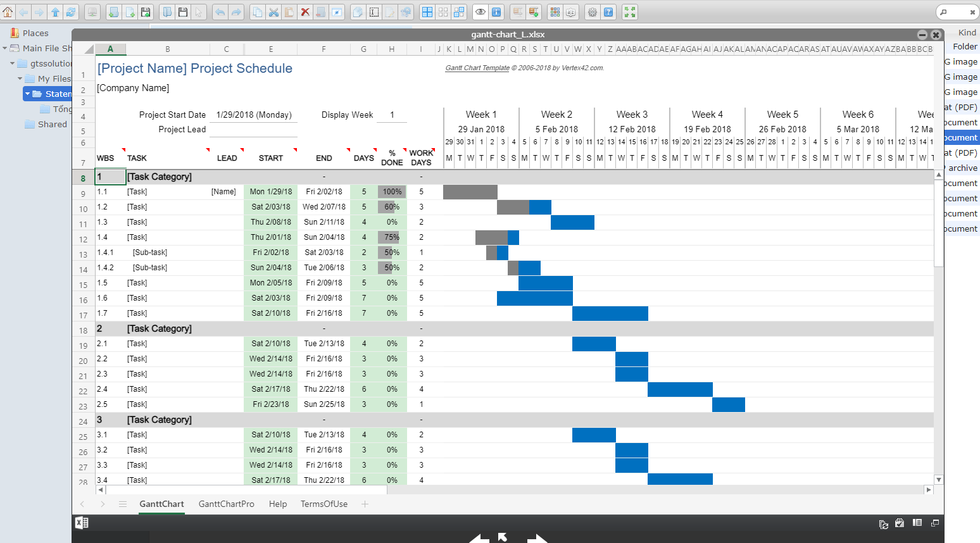Click the undo arrow in toolbar
The image size is (980, 543).
click(220, 12)
